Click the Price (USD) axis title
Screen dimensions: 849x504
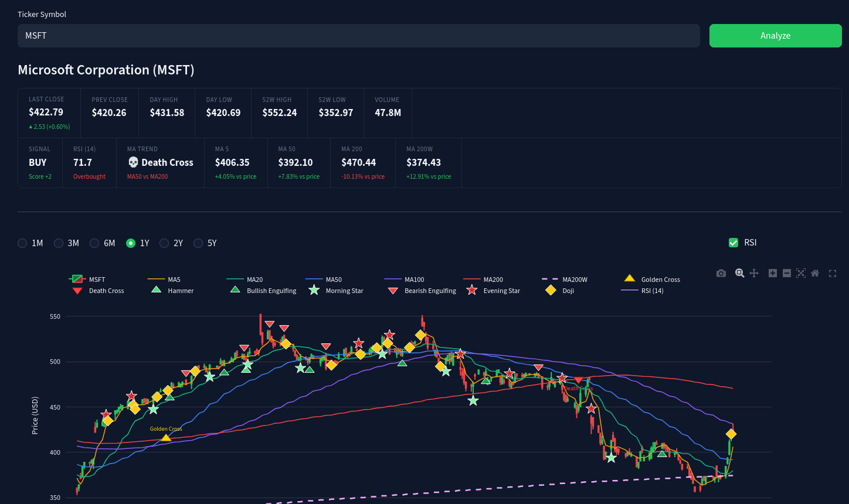[x=35, y=416]
